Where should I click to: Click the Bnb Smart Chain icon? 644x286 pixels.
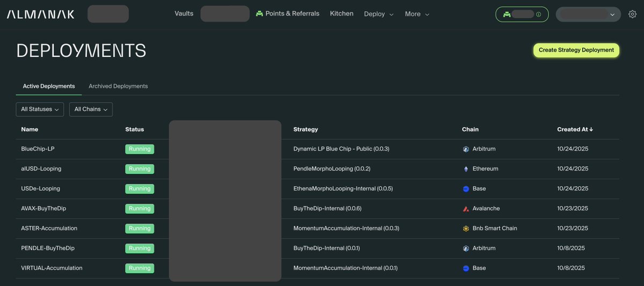pyautogui.click(x=466, y=229)
